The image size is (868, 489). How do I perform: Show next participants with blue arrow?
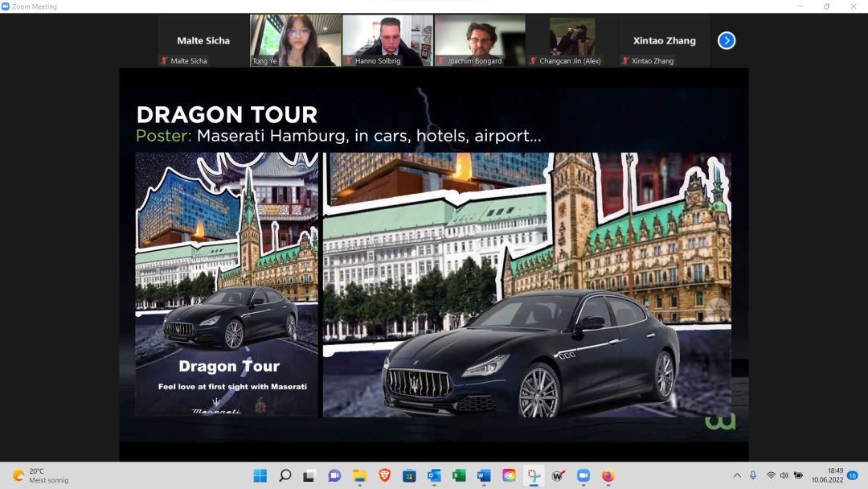pos(727,40)
